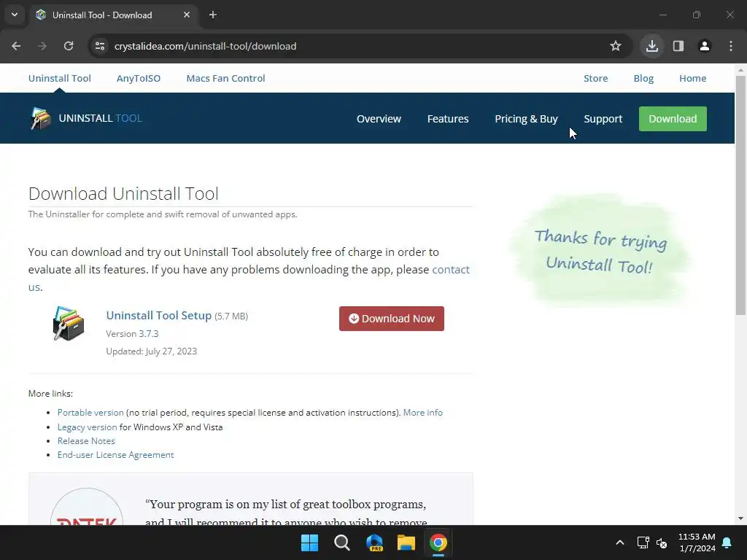Open the Legacy version link
Image resolution: width=747 pixels, height=560 pixels.
click(88, 427)
